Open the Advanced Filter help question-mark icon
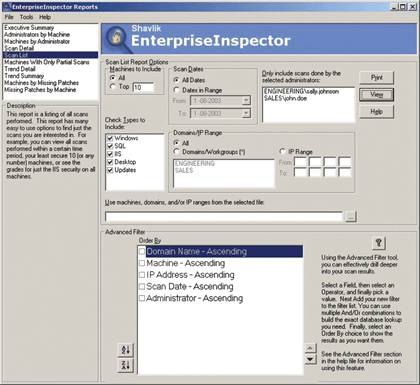Viewport: 420px width, 385px height. click(378, 243)
